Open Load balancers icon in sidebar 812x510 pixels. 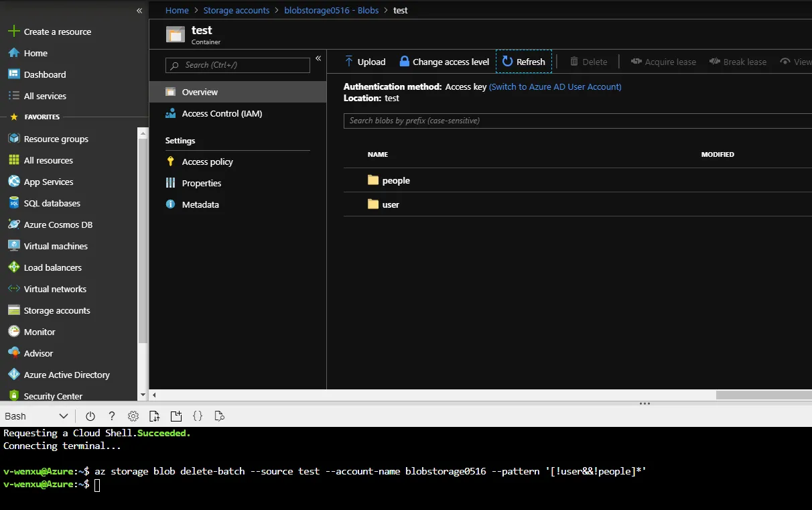point(13,267)
